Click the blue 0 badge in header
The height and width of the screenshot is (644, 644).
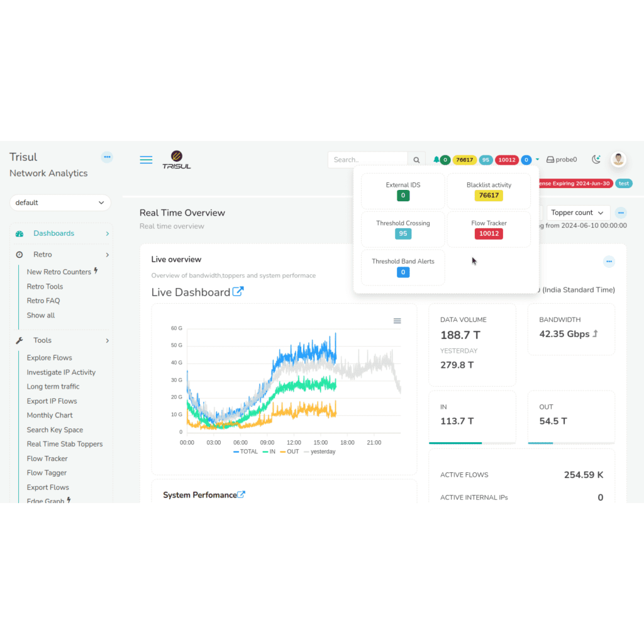[x=526, y=160]
